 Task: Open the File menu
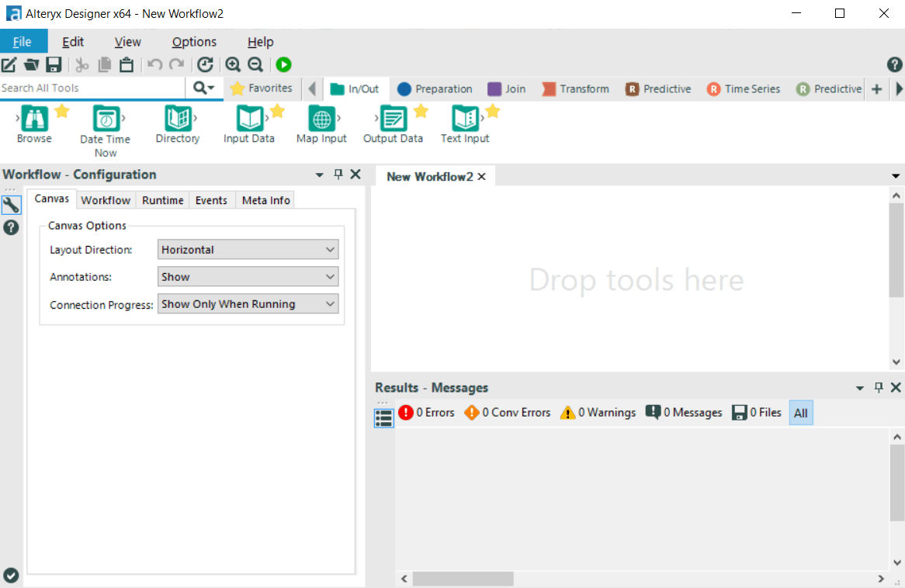click(23, 42)
